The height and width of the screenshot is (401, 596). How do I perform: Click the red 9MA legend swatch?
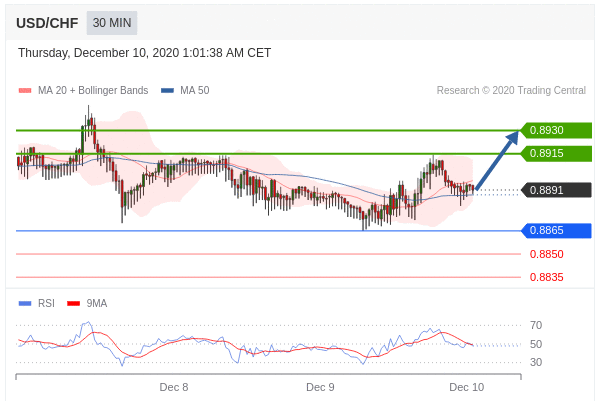[73, 303]
